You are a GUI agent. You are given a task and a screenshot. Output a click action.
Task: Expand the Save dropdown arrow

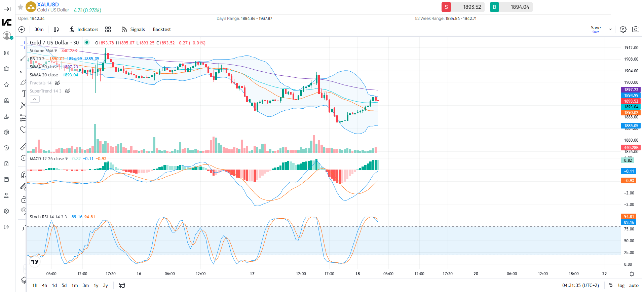pos(610,29)
